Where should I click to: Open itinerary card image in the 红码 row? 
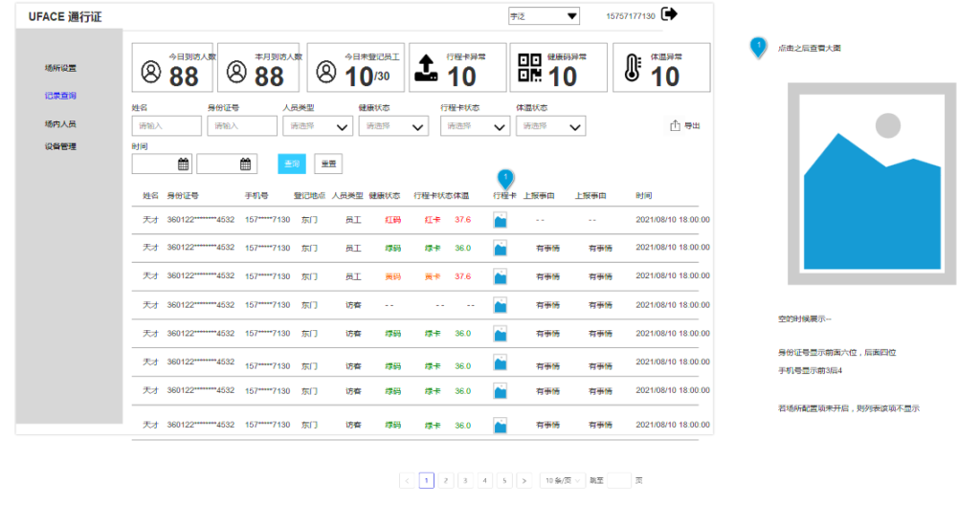point(500,220)
